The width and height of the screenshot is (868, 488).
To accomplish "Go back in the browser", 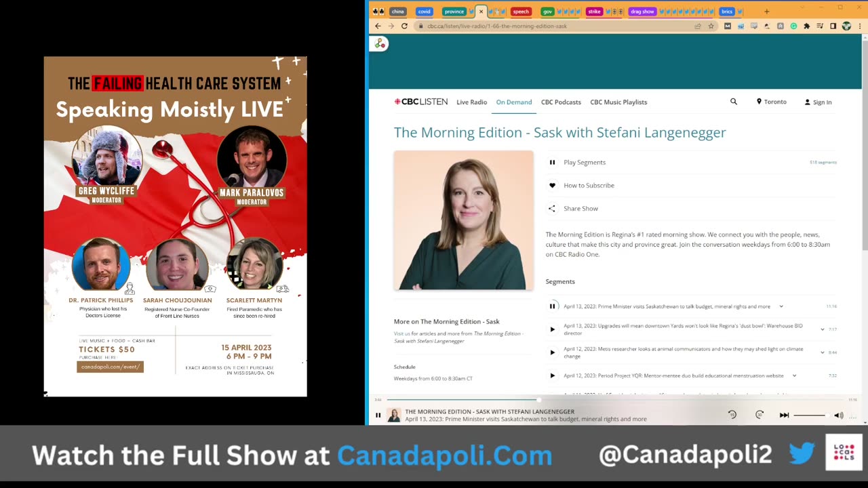I will [378, 26].
